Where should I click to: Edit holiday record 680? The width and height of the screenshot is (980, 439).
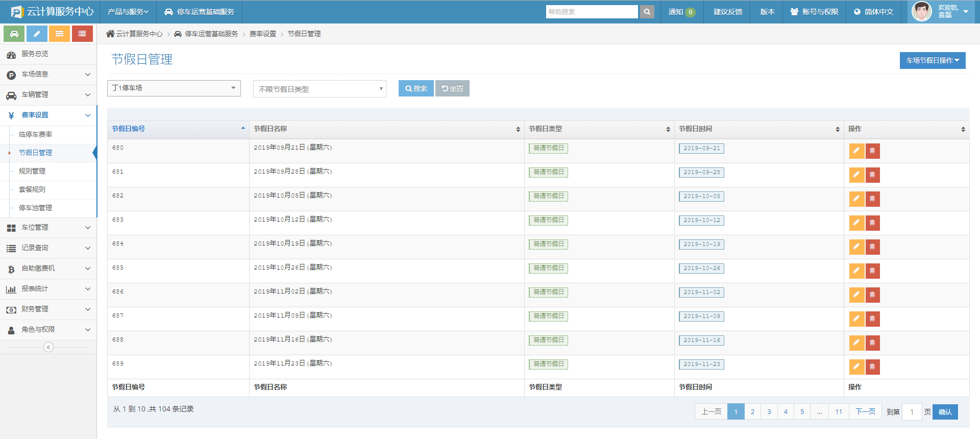(856, 151)
